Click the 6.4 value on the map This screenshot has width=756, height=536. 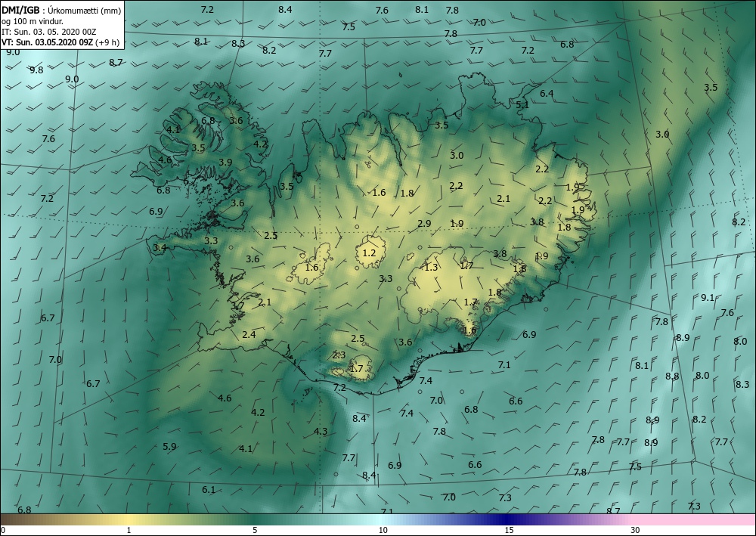coord(547,94)
